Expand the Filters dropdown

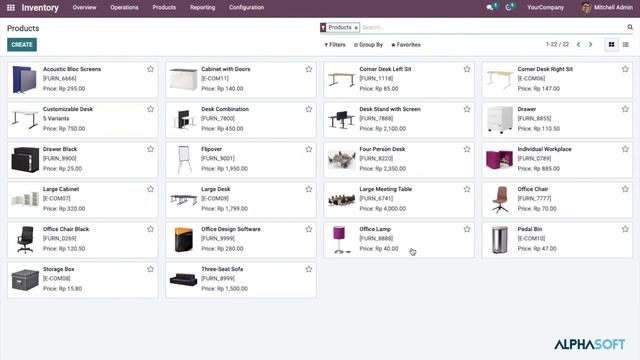pyautogui.click(x=335, y=44)
